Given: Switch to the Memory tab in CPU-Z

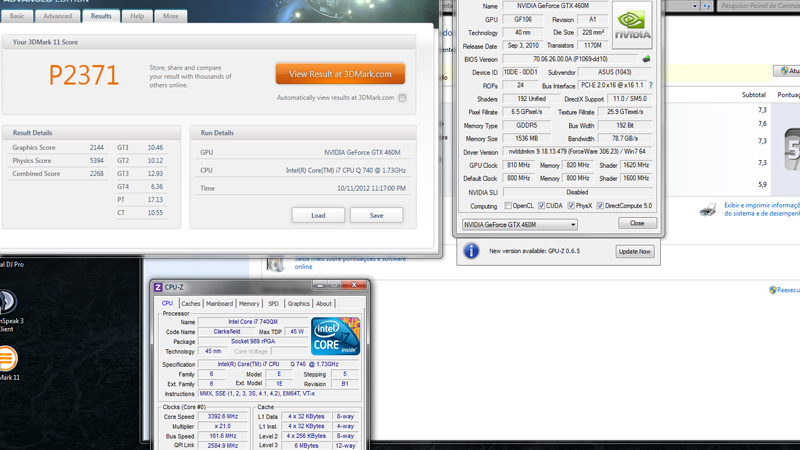Looking at the screenshot, I should coord(249,304).
